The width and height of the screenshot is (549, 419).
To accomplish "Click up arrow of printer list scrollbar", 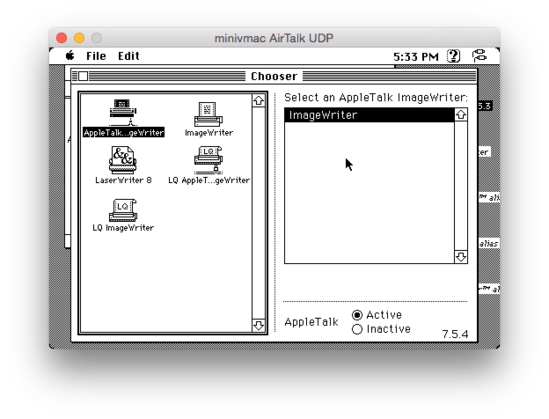I will coord(461,115).
